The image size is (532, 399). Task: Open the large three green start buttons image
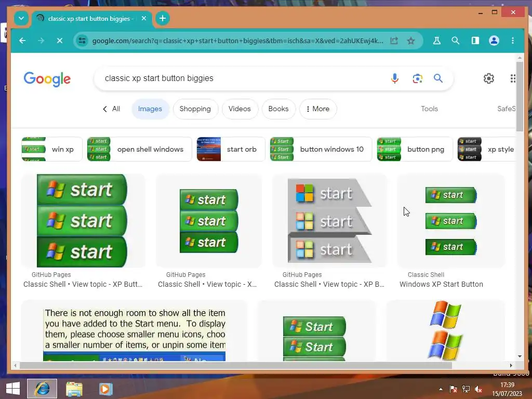click(83, 220)
